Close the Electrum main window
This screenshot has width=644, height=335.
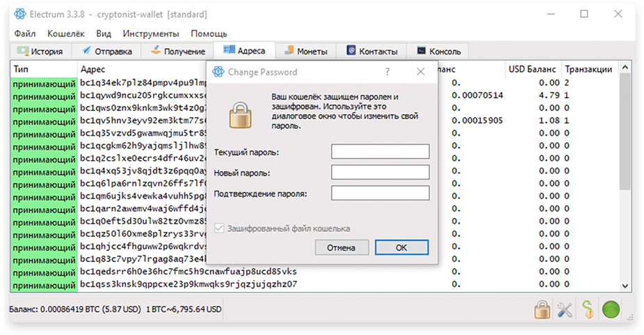coord(618,14)
